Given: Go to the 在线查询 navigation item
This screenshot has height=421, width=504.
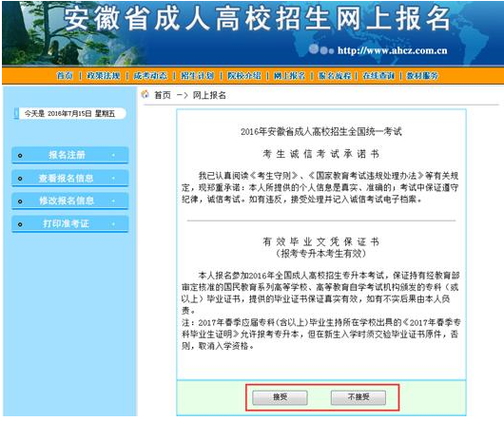Looking at the screenshot, I should click(x=378, y=76).
